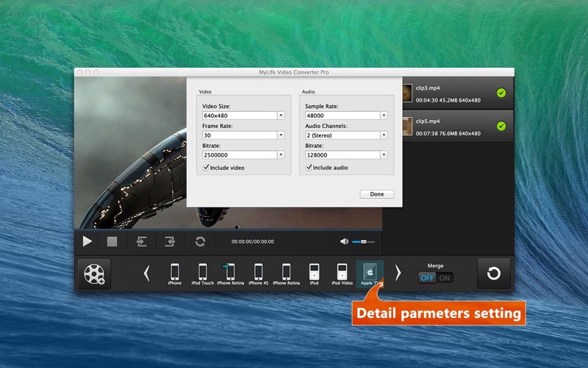Select the iPod Touch device preset
The height and width of the screenshot is (368, 588).
pyautogui.click(x=202, y=272)
